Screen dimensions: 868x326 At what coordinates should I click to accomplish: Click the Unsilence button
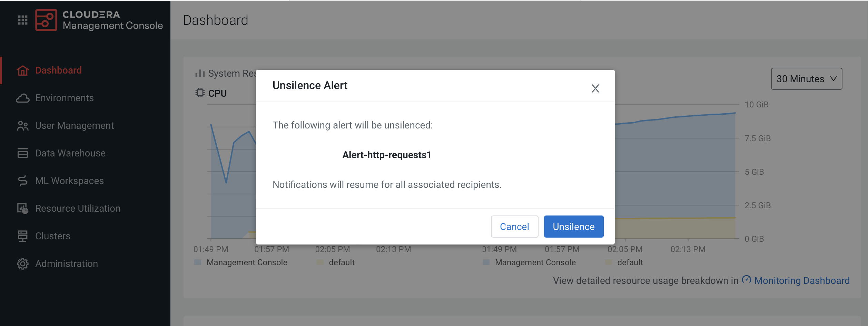click(573, 226)
